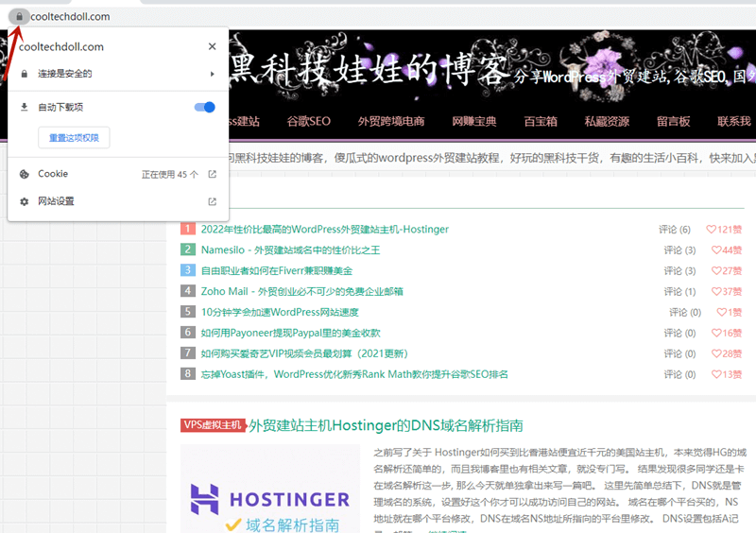The width and height of the screenshot is (756, 533).
Task: Click rank badge number 2
Action: coord(187,249)
